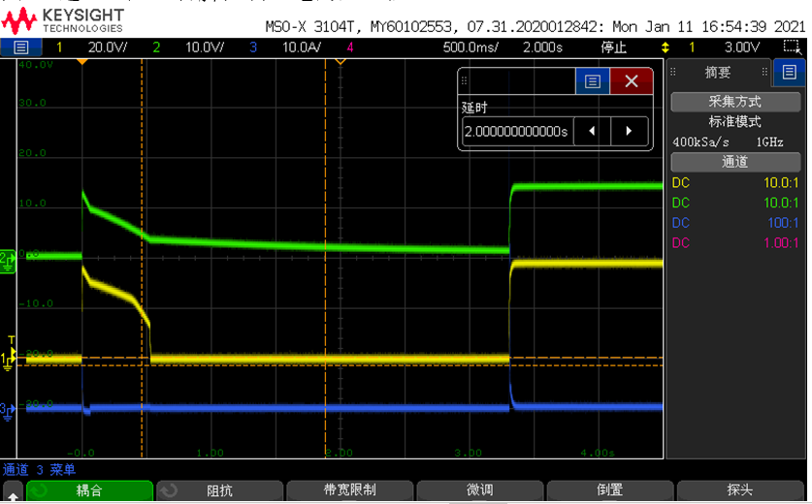The width and height of the screenshot is (812, 504).
Task: Select channel 3 number in the header
Action: pyautogui.click(x=252, y=47)
